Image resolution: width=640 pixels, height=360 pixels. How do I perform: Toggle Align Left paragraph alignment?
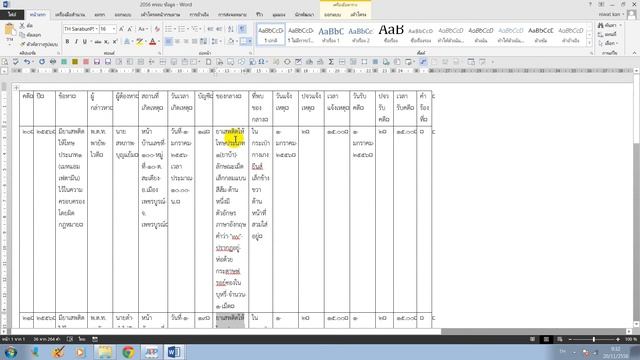[x=169, y=42]
